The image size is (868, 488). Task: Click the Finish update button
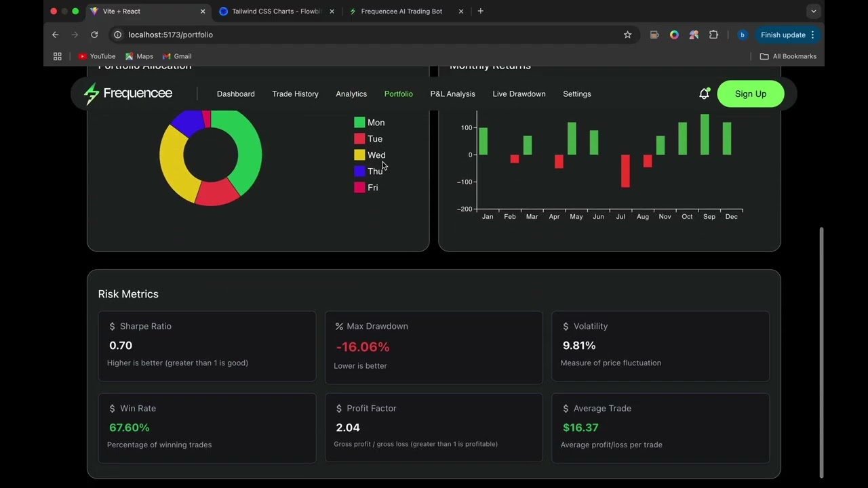click(x=787, y=35)
